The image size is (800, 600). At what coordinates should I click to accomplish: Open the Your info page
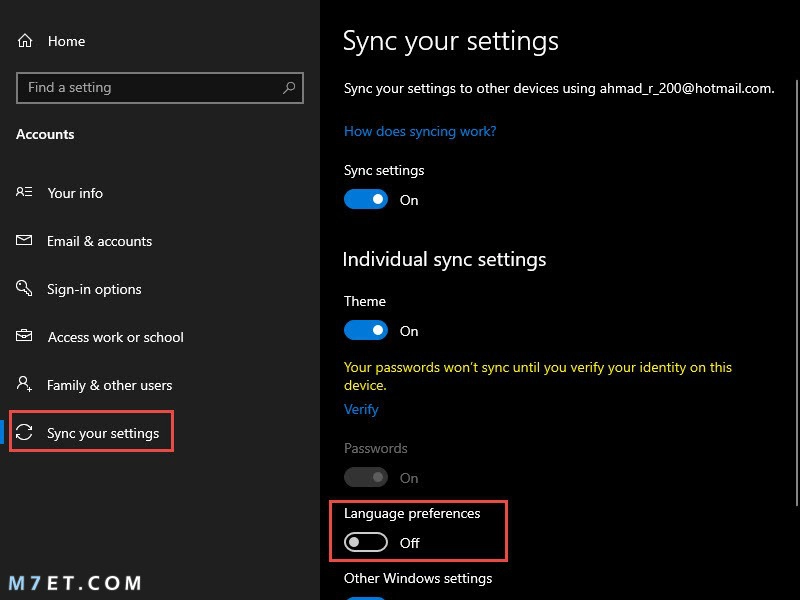click(75, 193)
